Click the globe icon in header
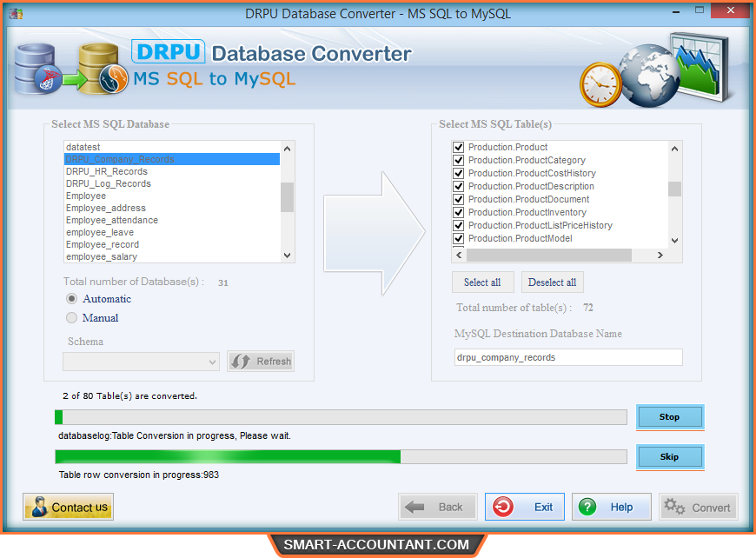Image resolution: width=756 pixels, height=558 pixels. click(649, 76)
